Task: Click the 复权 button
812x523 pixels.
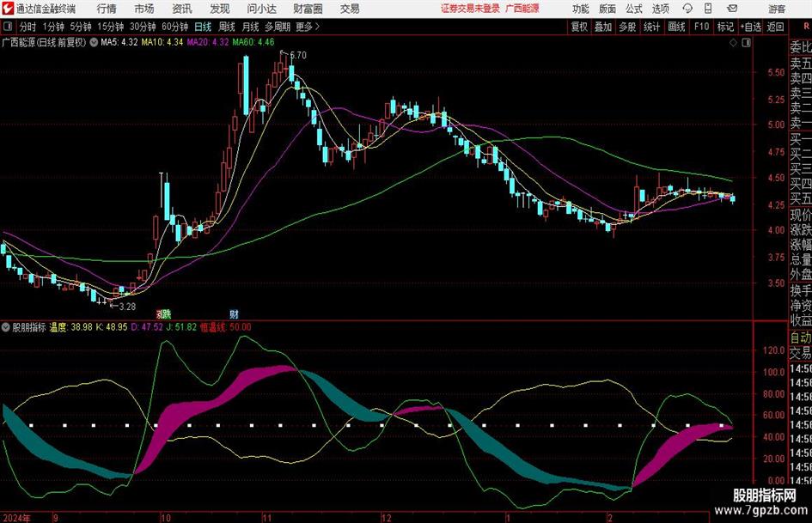Action: pyautogui.click(x=579, y=27)
